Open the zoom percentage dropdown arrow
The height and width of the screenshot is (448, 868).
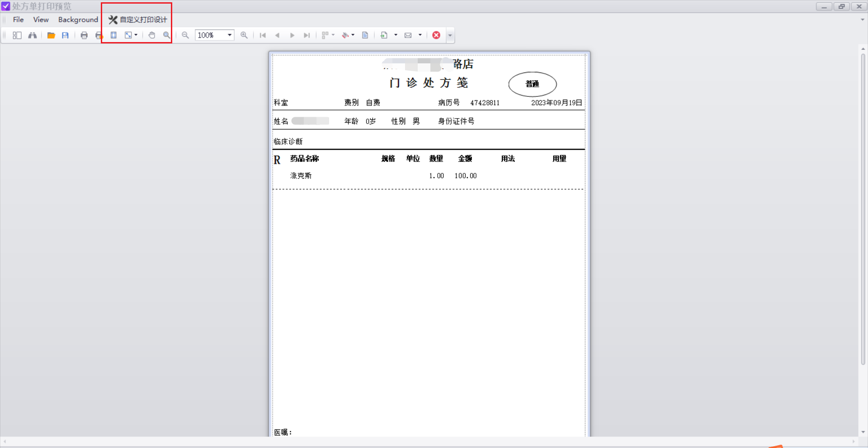click(x=230, y=35)
